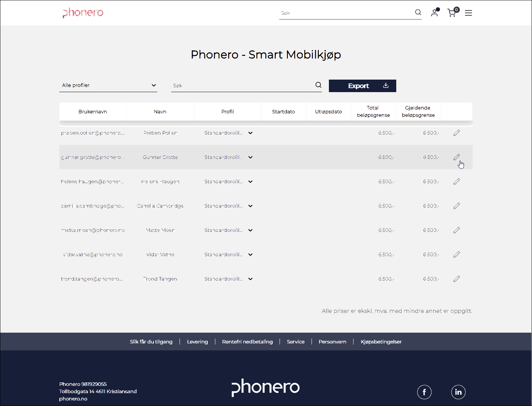
Task: Expand profile dropdown for Mette Moen
Action: tap(250, 230)
